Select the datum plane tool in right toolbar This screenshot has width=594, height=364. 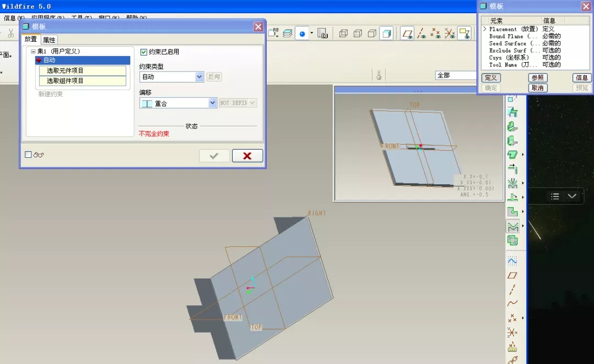tap(512, 275)
